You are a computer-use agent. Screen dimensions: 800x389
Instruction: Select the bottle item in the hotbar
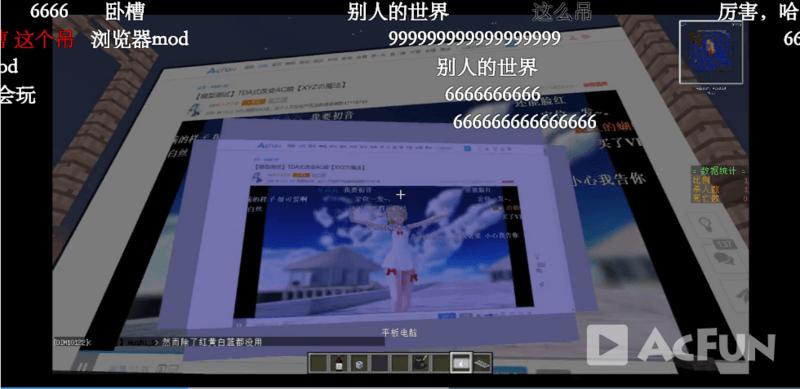coord(338,363)
